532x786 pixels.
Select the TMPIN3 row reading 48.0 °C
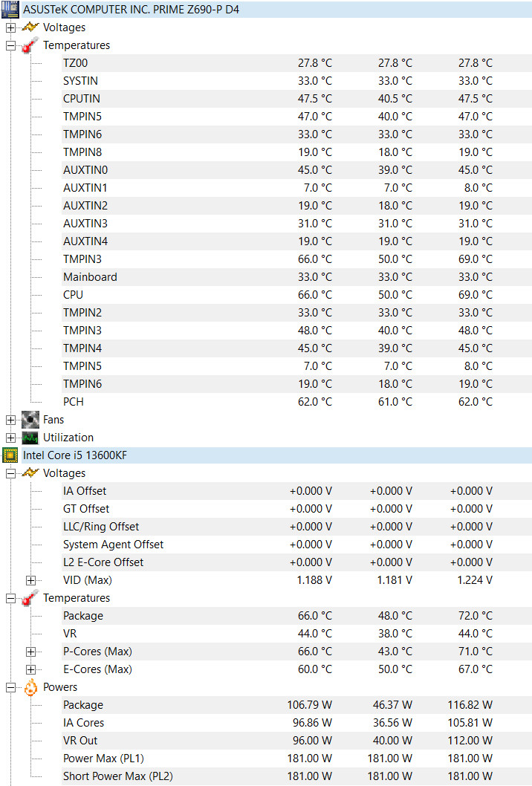(296, 331)
